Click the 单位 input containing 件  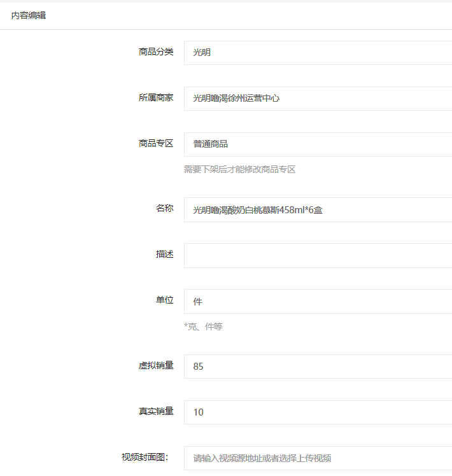pos(318,302)
